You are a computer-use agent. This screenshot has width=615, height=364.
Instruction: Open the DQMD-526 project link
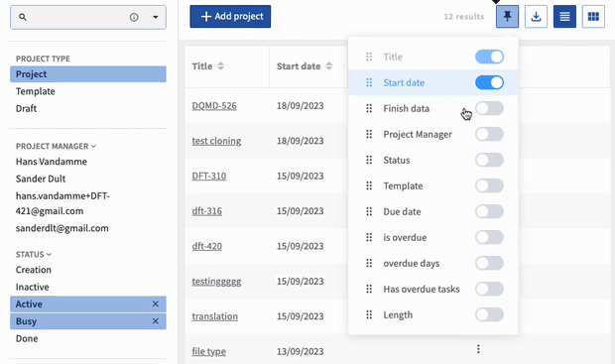pos(214,106)
